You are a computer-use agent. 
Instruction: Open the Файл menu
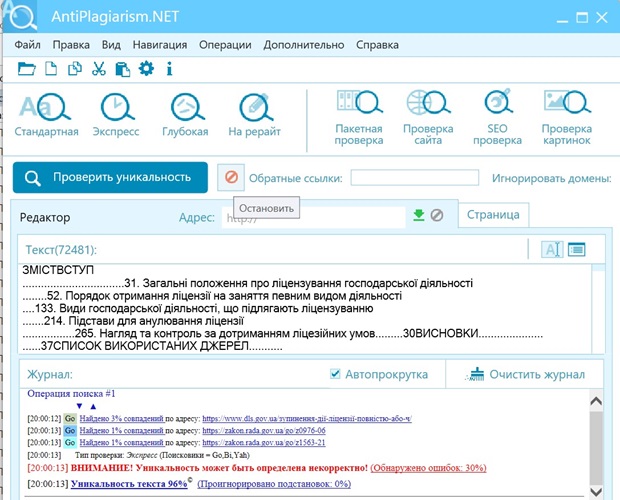coord(27,45)
